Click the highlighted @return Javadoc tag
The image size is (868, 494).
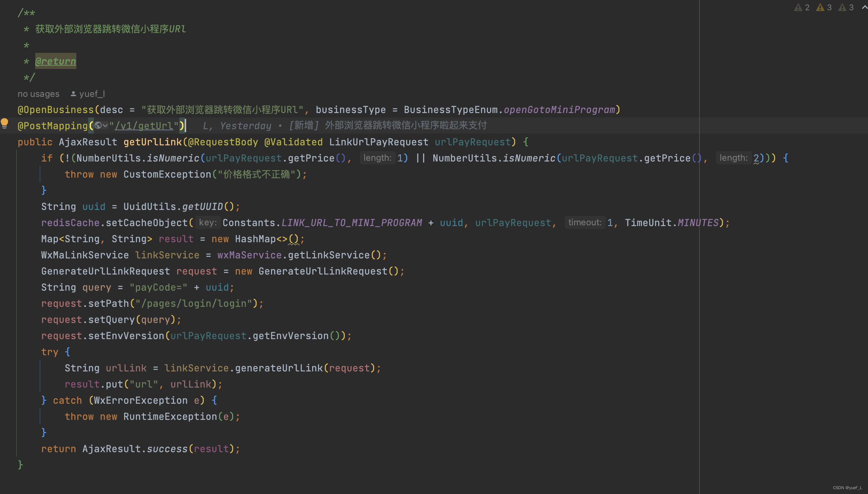[x=55, y=61]
